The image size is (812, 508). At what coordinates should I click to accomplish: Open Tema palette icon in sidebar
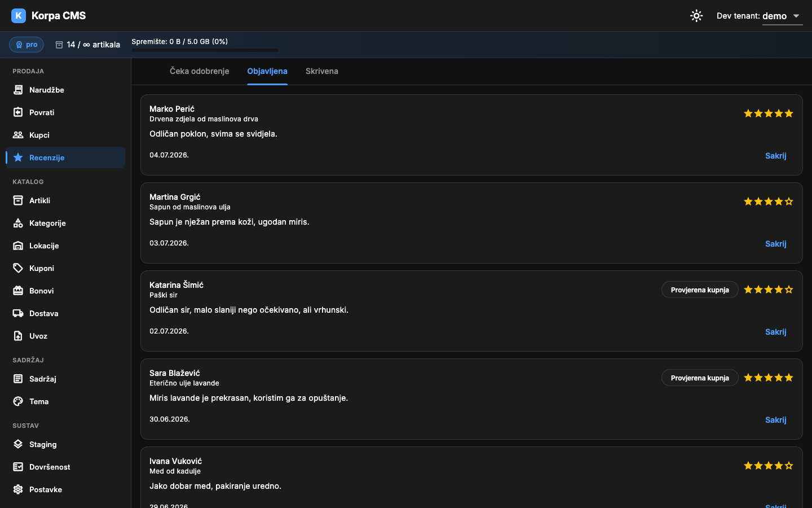click(x=18, y=401)
